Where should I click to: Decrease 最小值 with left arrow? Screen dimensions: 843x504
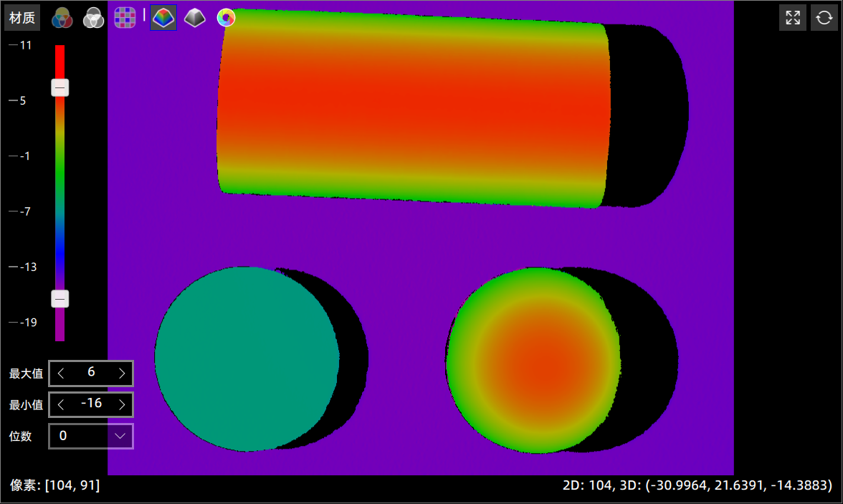(x=61, y=404)
